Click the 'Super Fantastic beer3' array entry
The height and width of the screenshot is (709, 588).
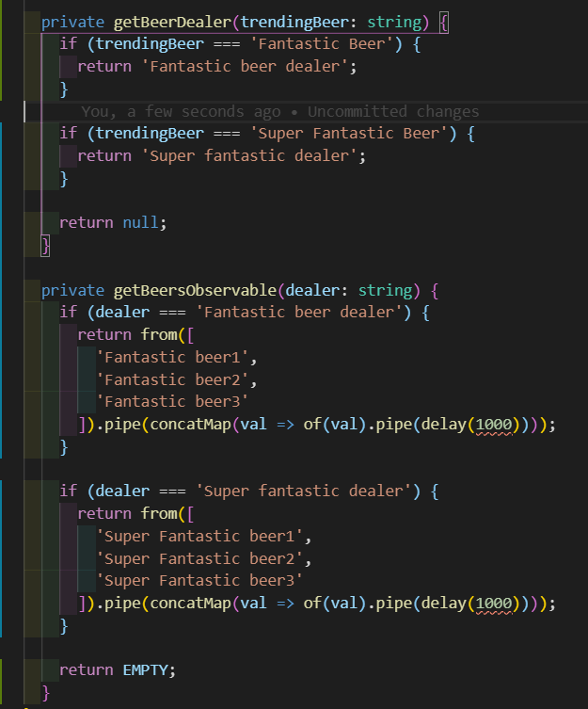tap(199, 581)
